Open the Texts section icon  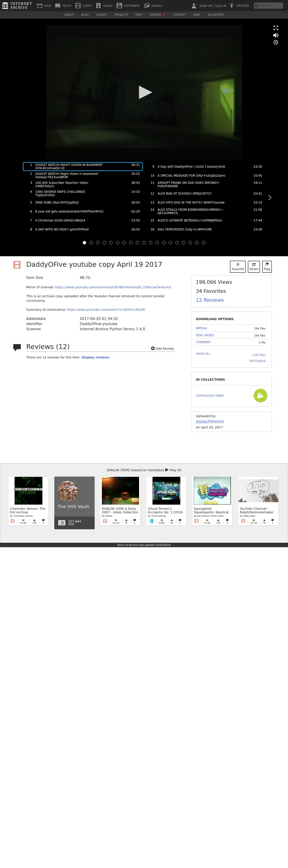[58, 6]
